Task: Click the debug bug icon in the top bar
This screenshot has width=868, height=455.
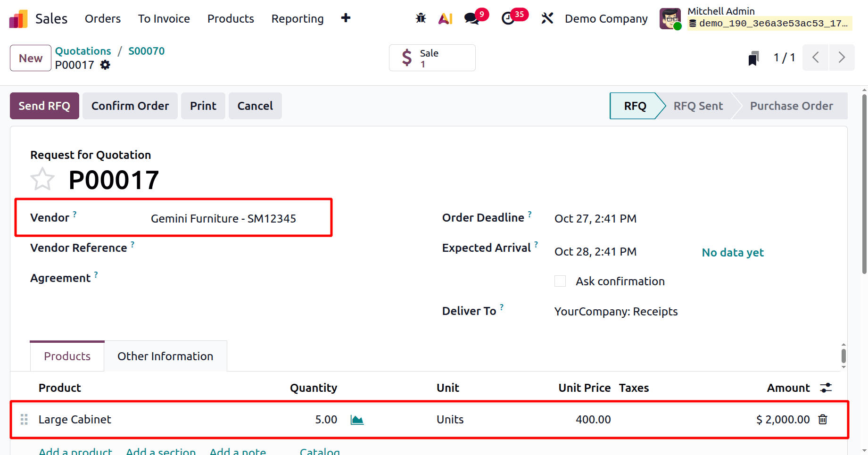Action: click(420, 18)
